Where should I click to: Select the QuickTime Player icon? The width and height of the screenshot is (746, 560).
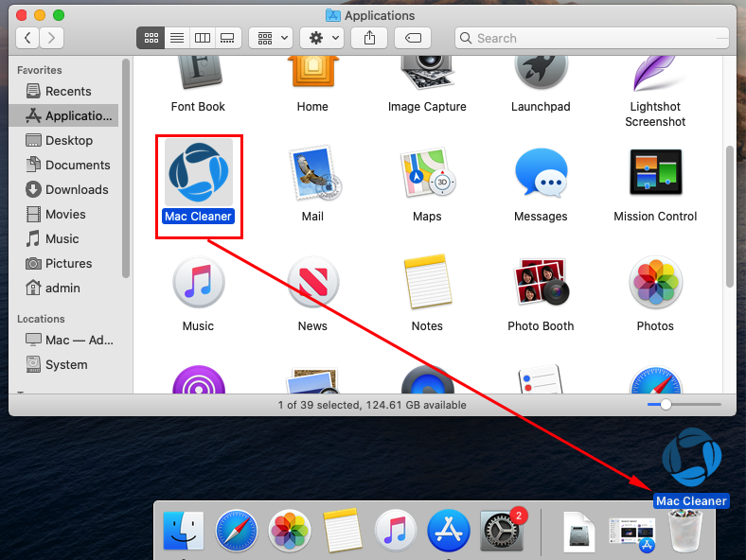(x=427, y=379)
